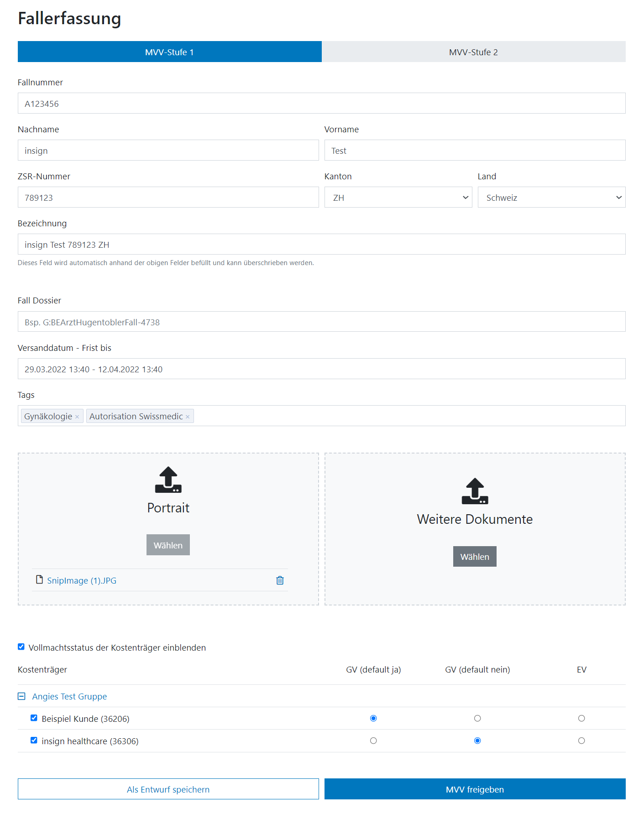Open the Kanton dropdown
This screenshot has height=819, width=644.
pos(398,198)
